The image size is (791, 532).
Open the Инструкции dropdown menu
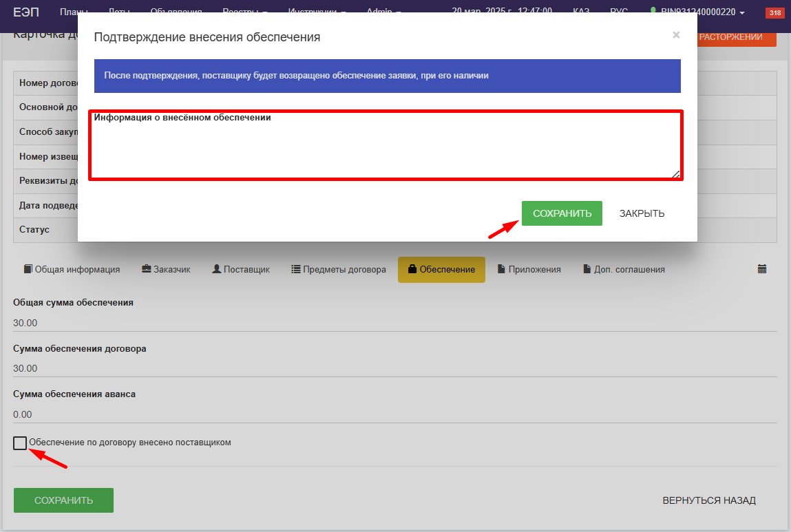pyautogui.click(x=317, y=12)
